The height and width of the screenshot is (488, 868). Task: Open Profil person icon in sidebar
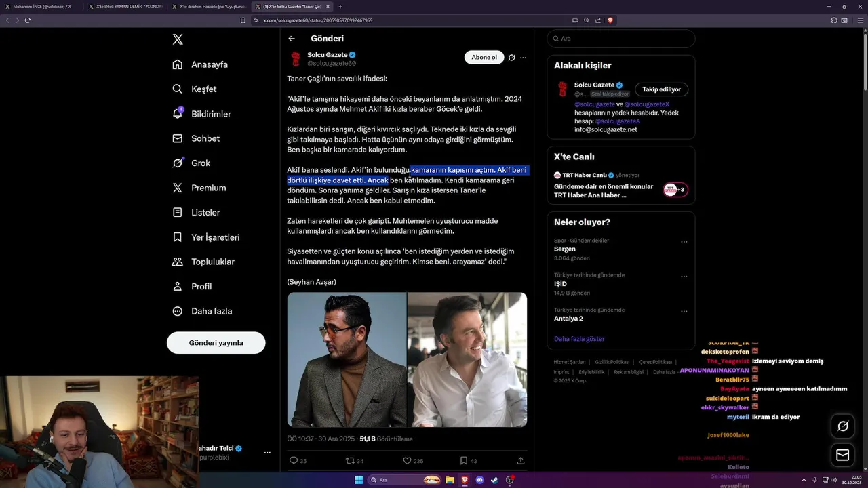[177, 286]
